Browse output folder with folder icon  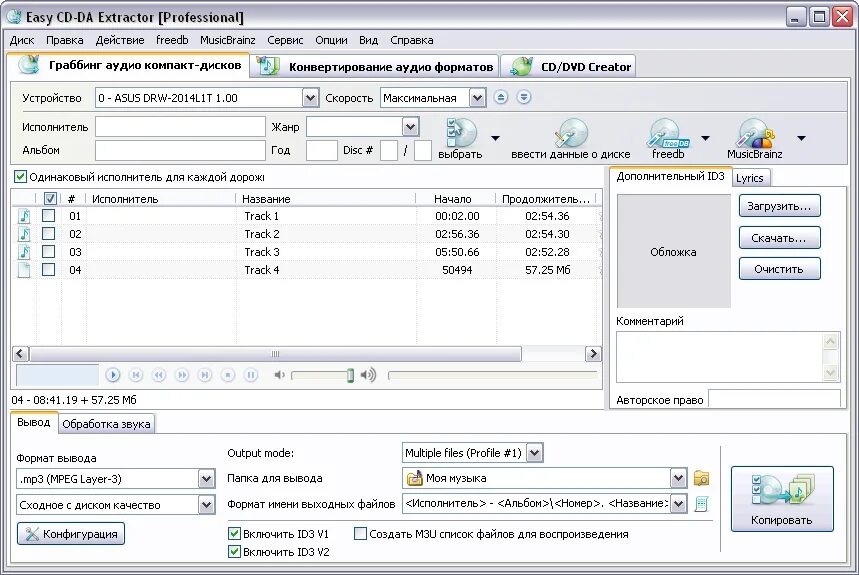[701, 478]
